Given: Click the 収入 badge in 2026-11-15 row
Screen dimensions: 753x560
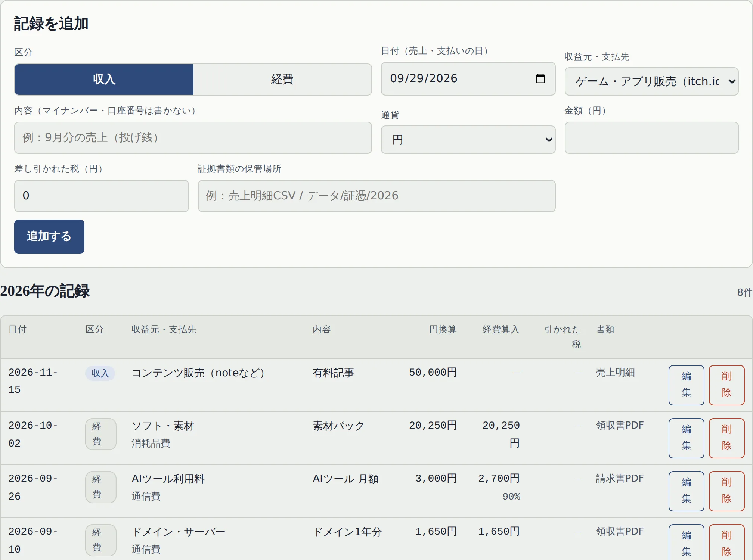Looking at the screenshot, I should pos(100,373).
